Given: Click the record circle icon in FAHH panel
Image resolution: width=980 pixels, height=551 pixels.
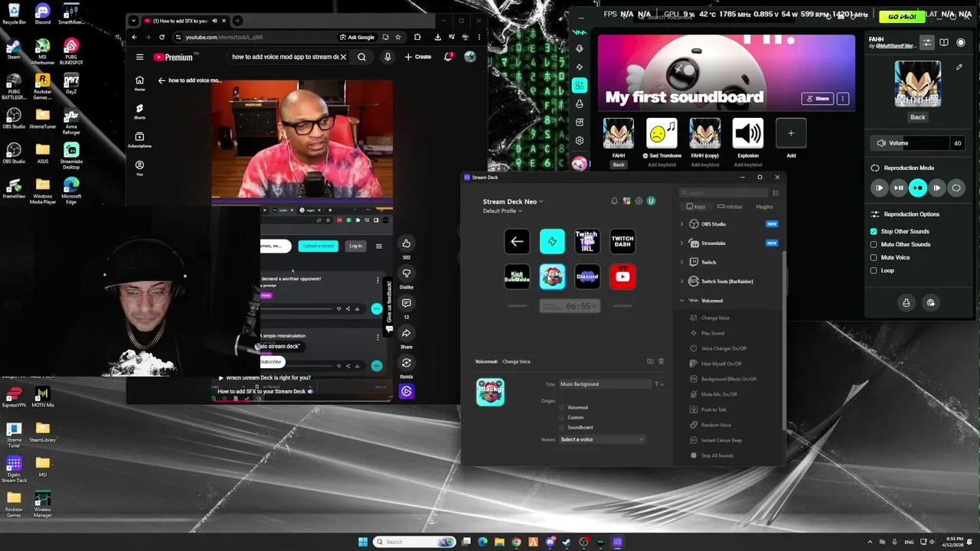Looking at the screenshot, I should click(x=961, y=43).
